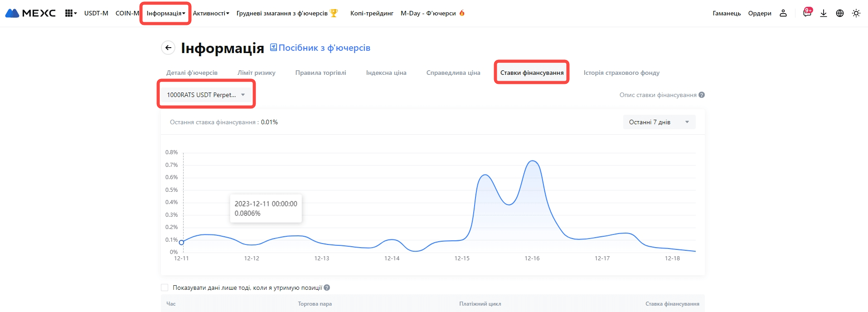Expand the Інформація menu
Image resolution: width=868 pixels, height=312 pixels.
(x=165, y=13)
